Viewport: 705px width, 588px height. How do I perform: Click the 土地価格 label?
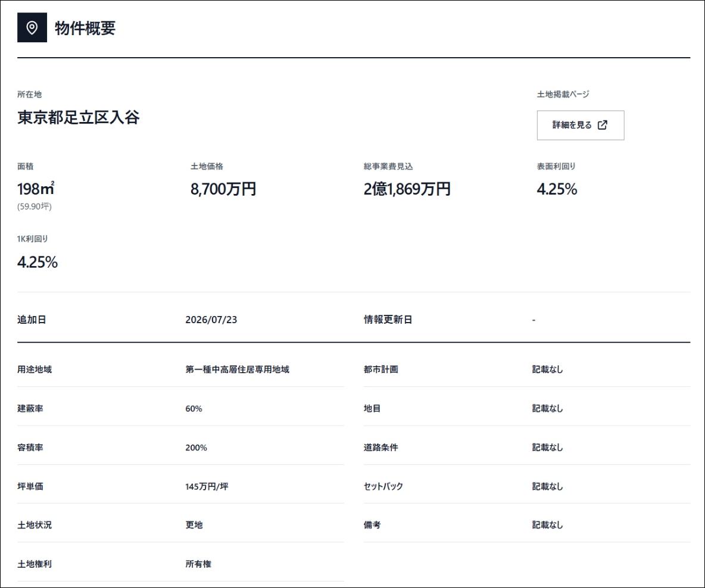207,167
